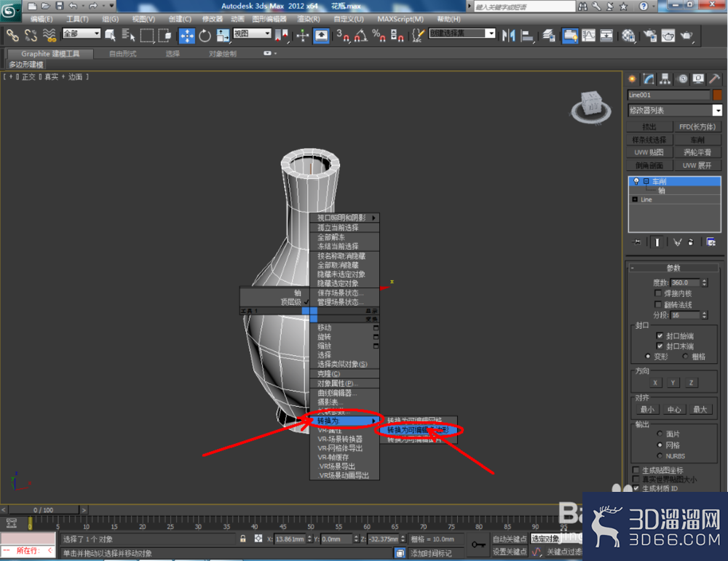Screen dimensions: 728x561
Task: Choose 克隆(C) in the context menu
Action: (x=345, y=374)
